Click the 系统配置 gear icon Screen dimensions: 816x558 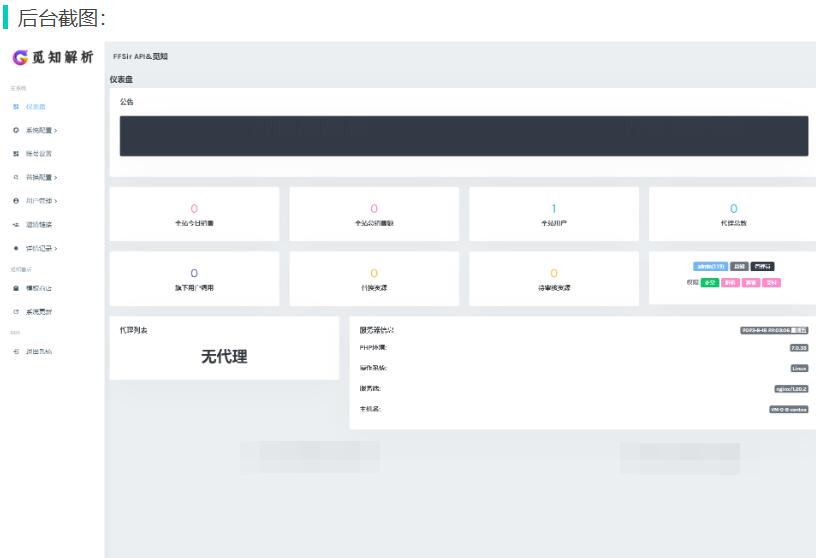point(16,130)
